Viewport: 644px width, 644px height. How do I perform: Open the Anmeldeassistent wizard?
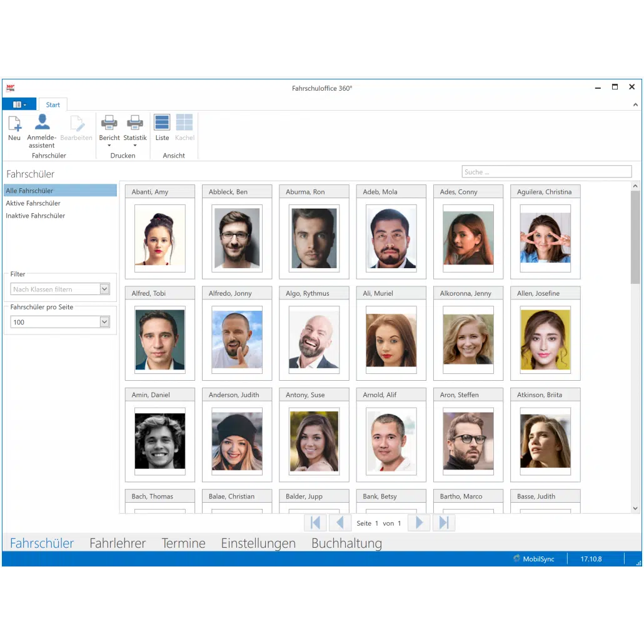(x=42, y=123)
